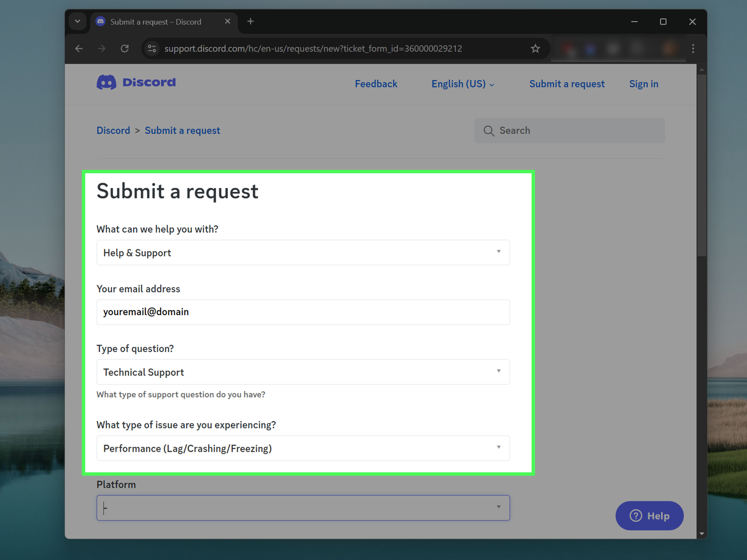
Task: Bookmark this page with the star icon
Action: [535, 49]
